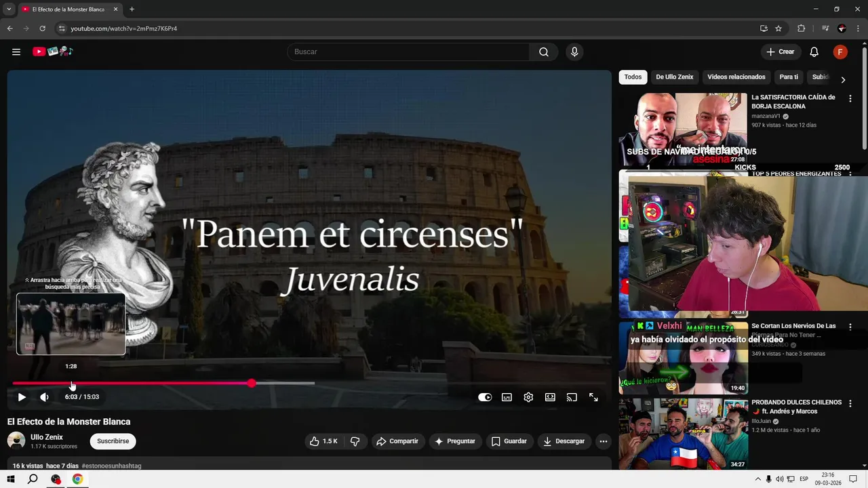Screen dimensions: 868x488
Task: Open Chrome three-dot menu
Action: pyautogui.click(x=858, y=28)
